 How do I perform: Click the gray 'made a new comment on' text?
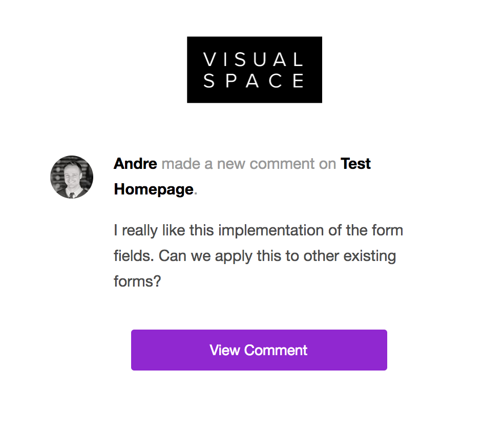pos(248,164)
